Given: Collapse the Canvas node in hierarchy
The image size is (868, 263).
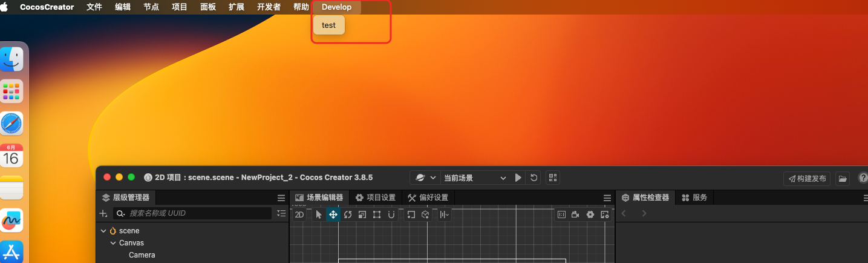Looking at the screenshot, I should click(113, 243).
